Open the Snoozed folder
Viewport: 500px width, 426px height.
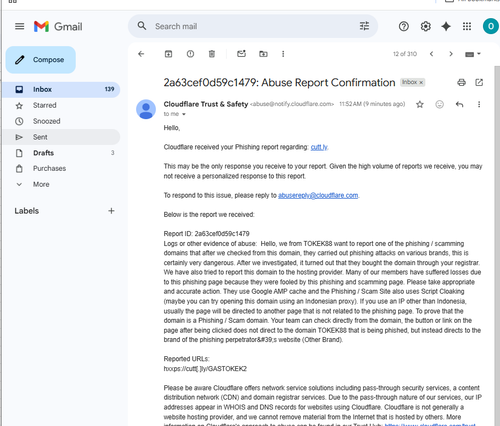pyautogui.click(x=61, y=121)
